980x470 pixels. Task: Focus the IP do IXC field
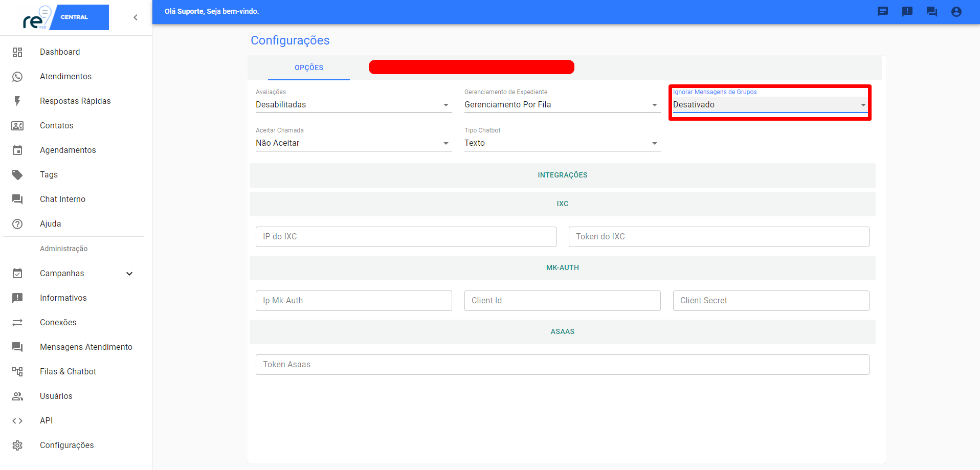click(406, 237)
